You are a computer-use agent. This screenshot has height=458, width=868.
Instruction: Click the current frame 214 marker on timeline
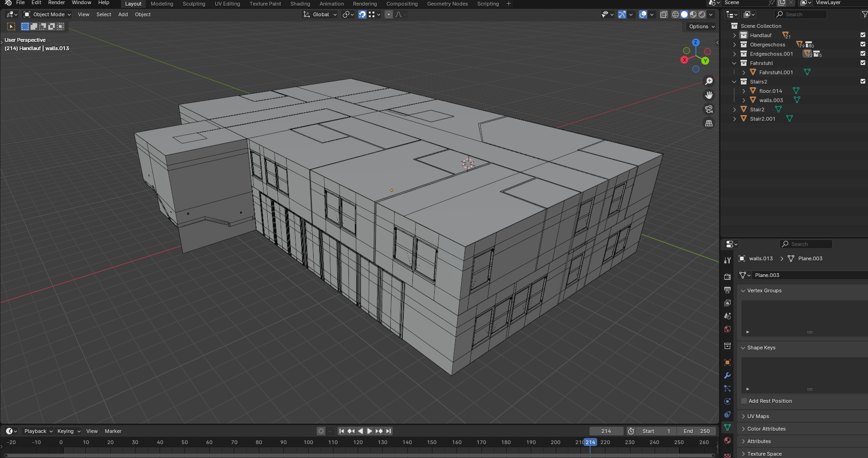click(x=590, y=442)
